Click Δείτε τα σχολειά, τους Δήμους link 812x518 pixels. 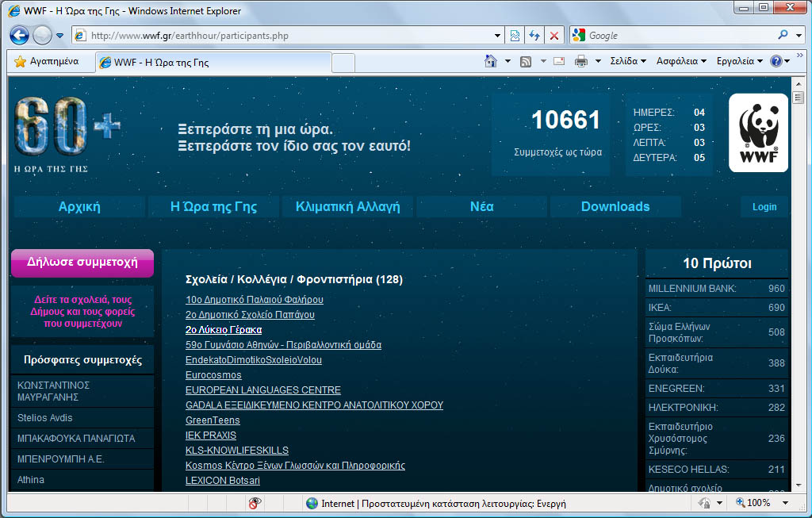(82, 311)
